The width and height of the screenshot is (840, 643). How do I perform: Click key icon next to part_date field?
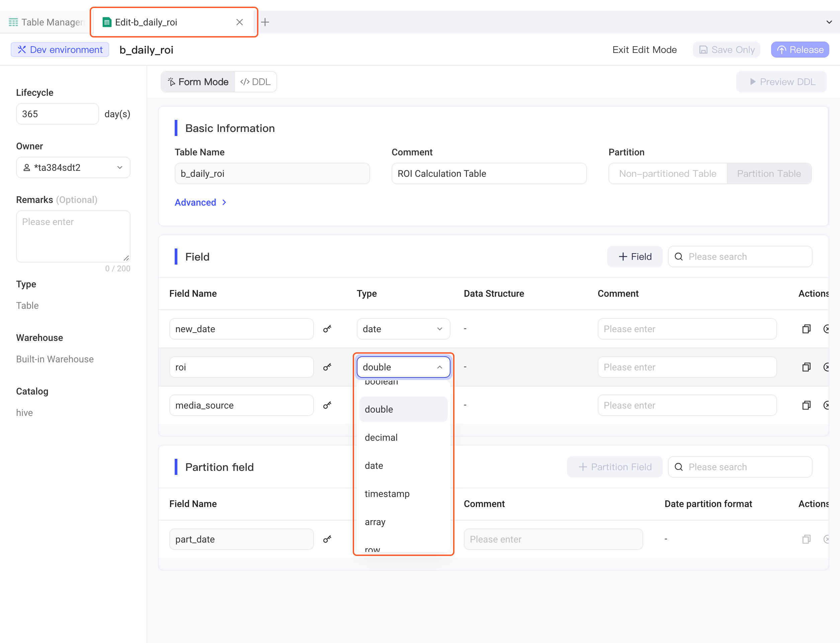point(327,539)
